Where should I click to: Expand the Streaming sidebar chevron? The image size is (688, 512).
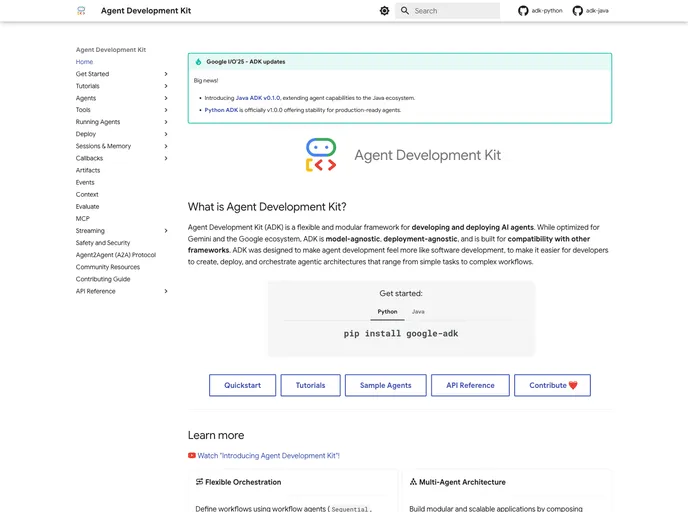[x=166, y=230]
